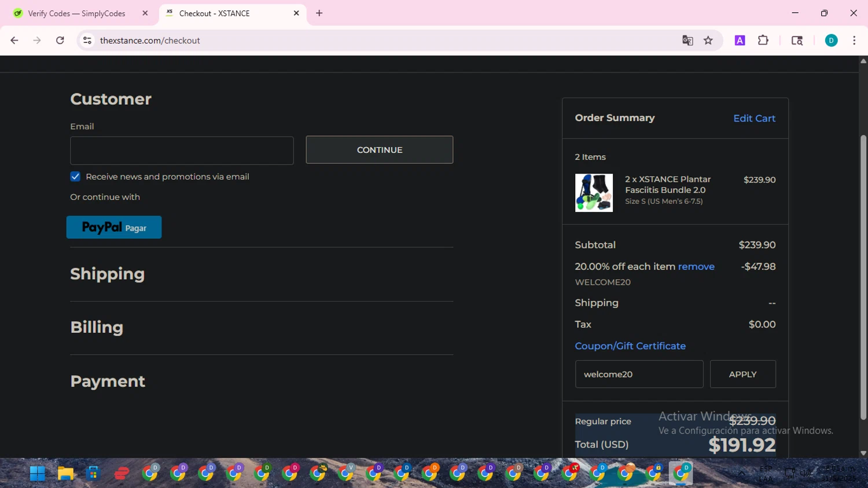Open the red app icon in taskbar

(x=122, y=474)
